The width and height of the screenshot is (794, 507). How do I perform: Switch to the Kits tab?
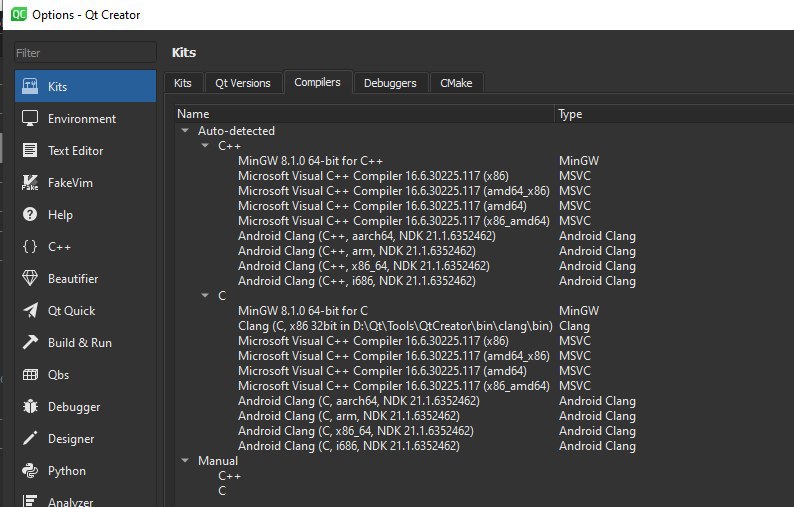pos(183,83)
